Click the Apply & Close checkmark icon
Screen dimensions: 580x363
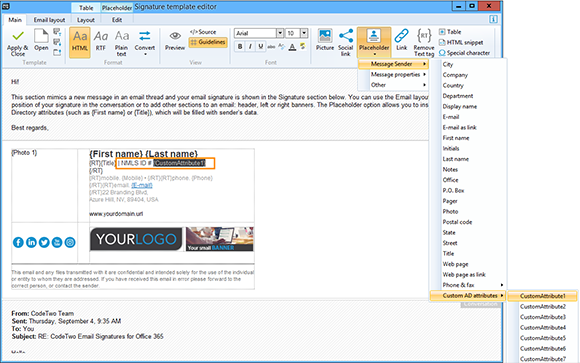tap(17, 36)
